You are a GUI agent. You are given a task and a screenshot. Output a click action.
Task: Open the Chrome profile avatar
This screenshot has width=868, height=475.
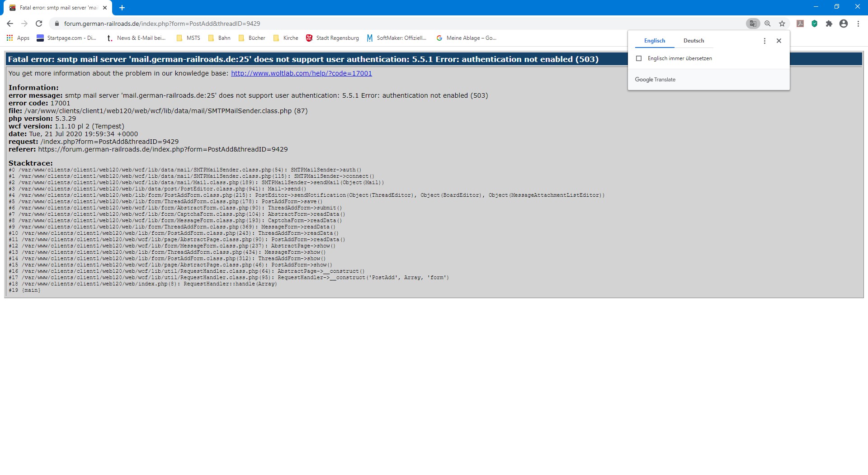(844, 24)
